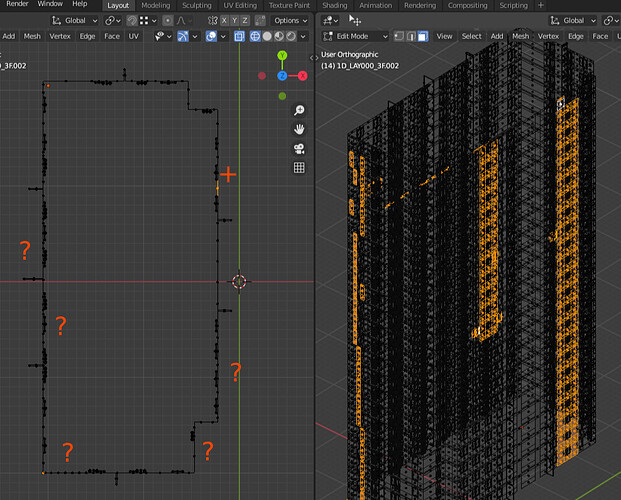Open editor type menu in right viewport
Screen dimensions: 621x500
click(x=330, y=21)
